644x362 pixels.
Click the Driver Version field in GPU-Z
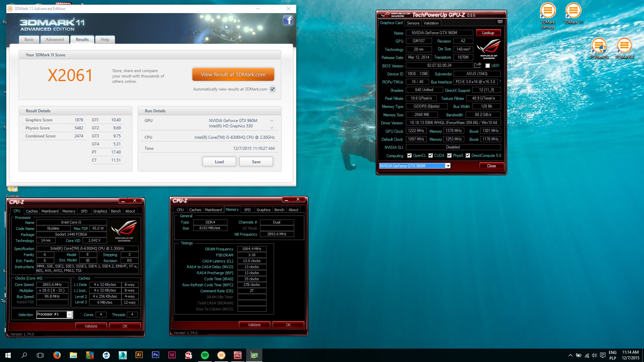[453, 123]
